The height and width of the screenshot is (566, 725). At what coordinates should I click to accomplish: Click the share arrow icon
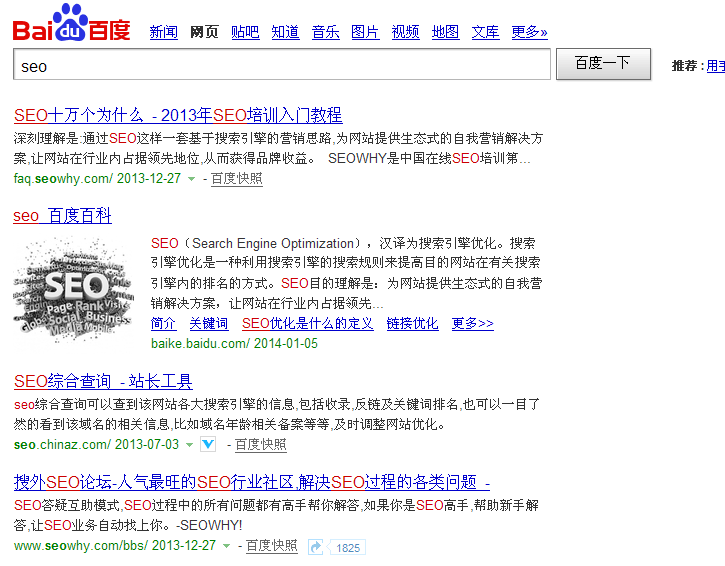(316, 547)
